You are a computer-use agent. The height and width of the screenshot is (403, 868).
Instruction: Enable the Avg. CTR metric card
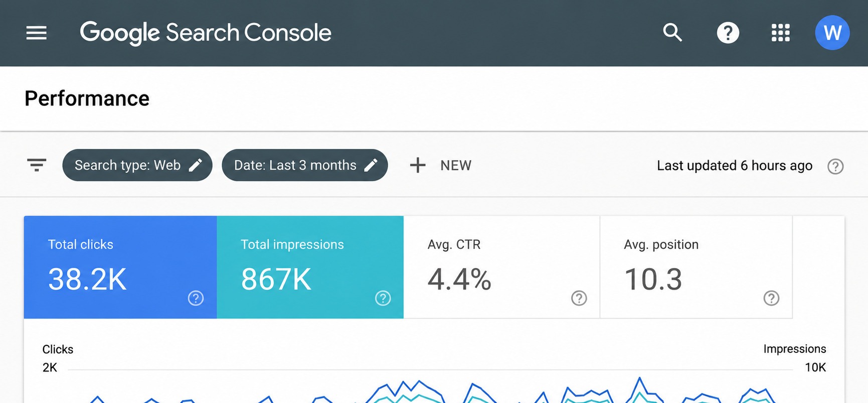[501, 267]
